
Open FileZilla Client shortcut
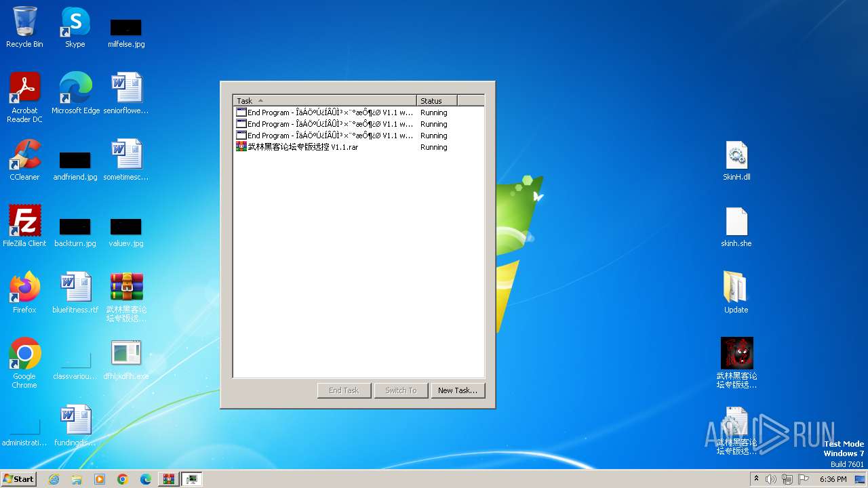click(x=24, y=226)
